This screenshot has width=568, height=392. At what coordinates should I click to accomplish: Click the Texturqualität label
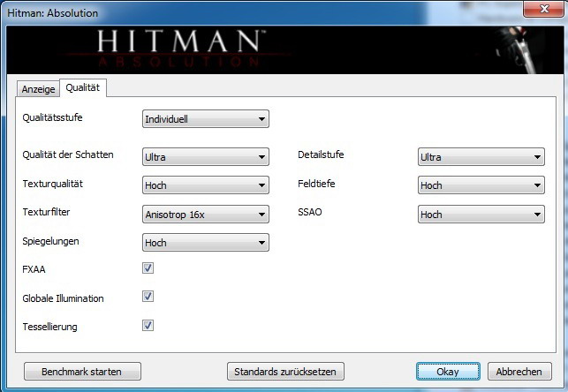pyautogui.click(x=52, y=184)
